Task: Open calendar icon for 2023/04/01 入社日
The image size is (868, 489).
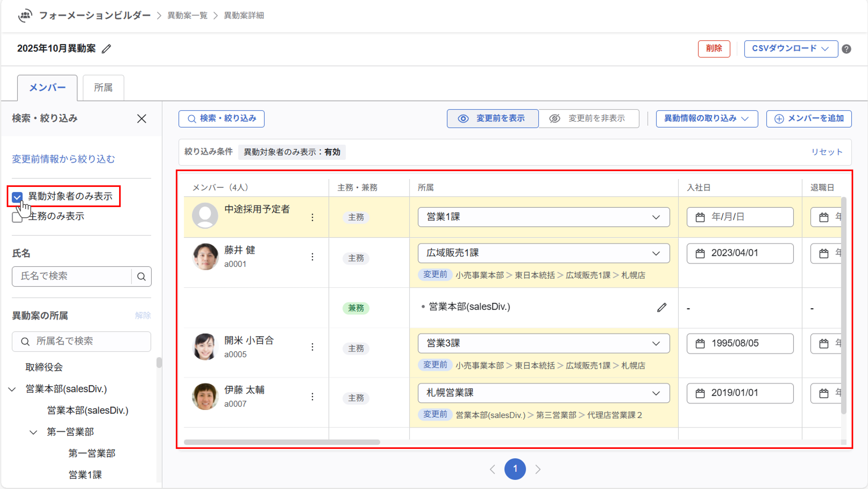Action: (x=700, y=253)
